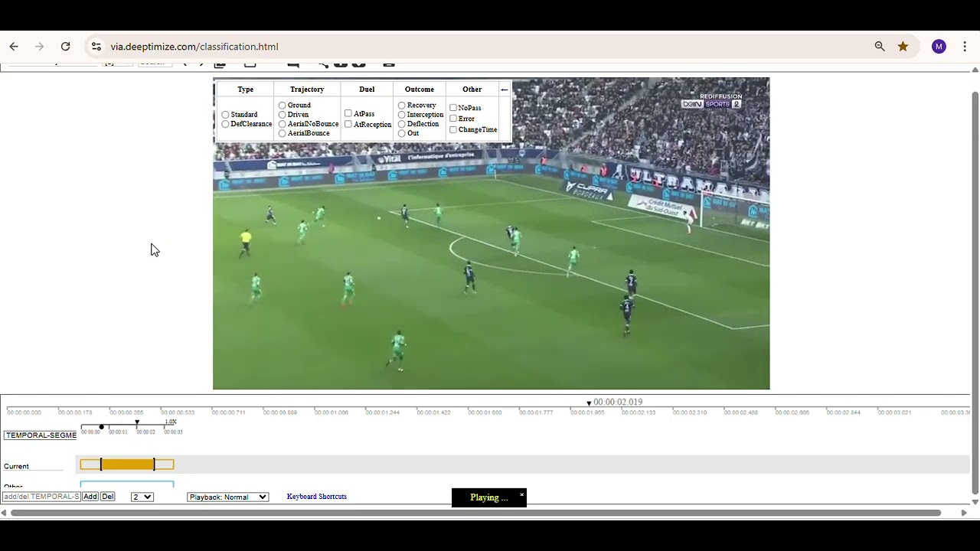
Task: Click the browser address bar URL
Action: [194, 47]
